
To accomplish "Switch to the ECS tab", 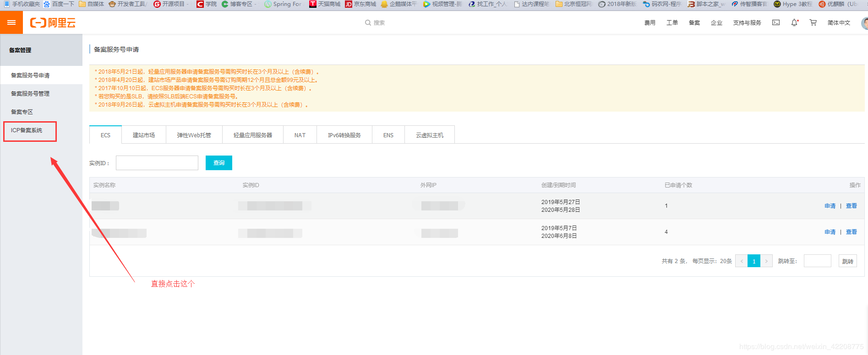I will [x=105, y=135].
